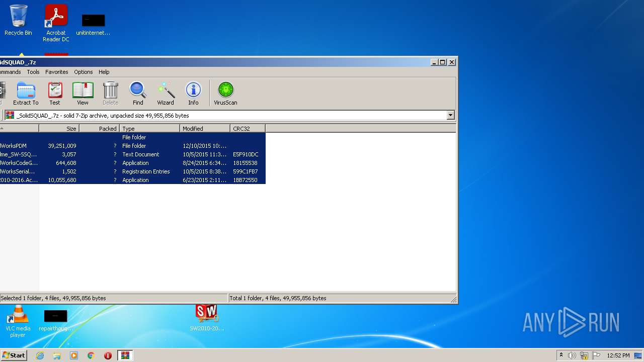Run the Test archive tool
The width and height of the screenshot is (644, 362).
55,94
